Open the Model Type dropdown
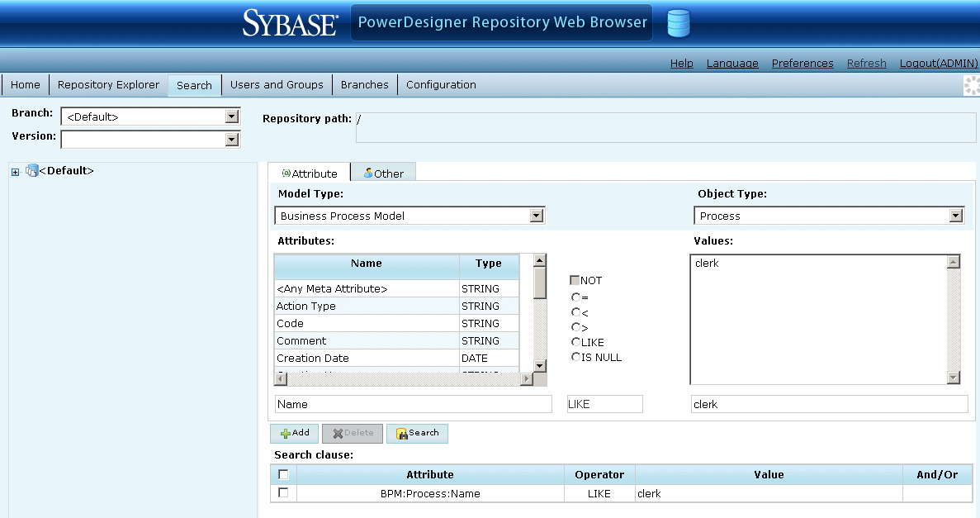Image resolution: width=980 pixels, height=518 pixels. click(x=537, y=216)
